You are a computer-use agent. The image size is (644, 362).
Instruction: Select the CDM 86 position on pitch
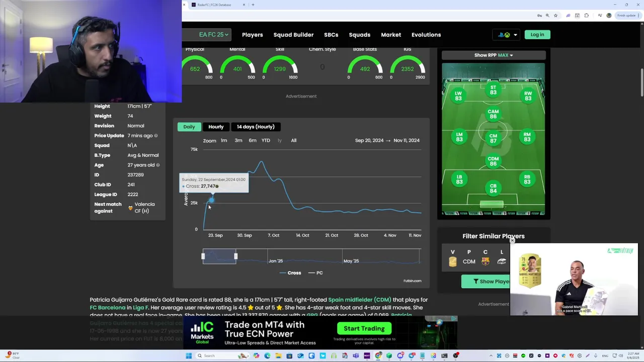pyautogui.click(x=493, y=161)
